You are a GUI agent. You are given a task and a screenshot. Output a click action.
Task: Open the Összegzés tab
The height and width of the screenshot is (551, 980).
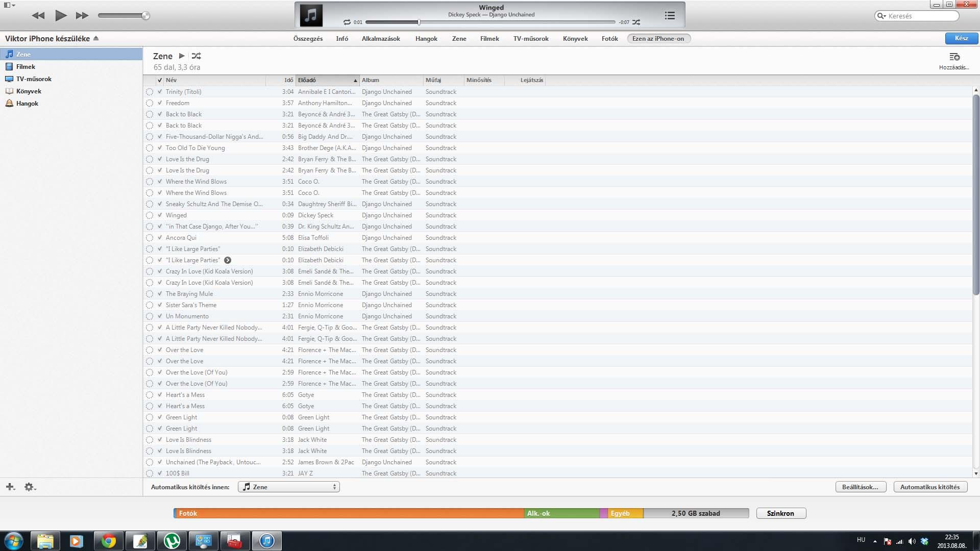click(x=308, y=39)
